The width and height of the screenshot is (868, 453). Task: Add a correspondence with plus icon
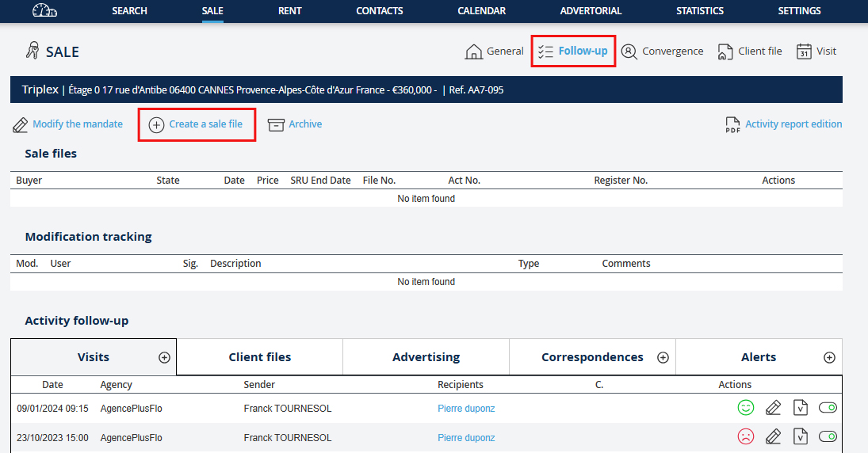point(663,358)
